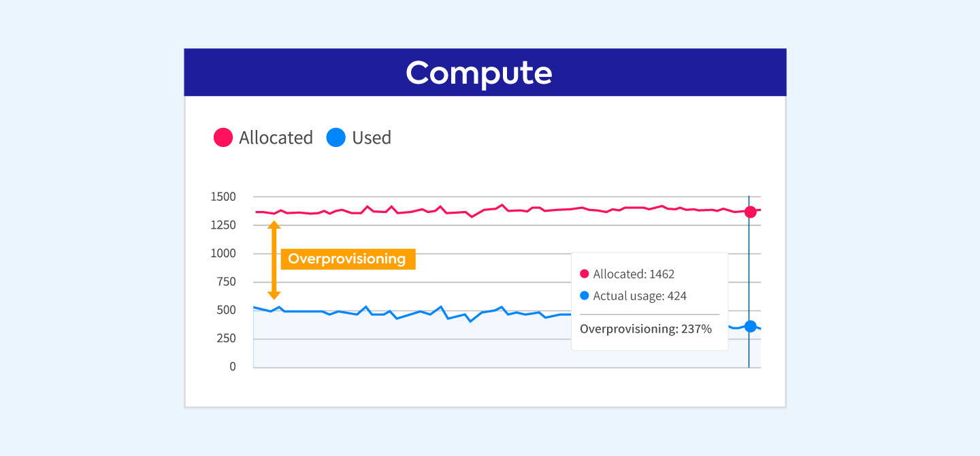This screenshot has height=456, width=980.
Task: Click the Overprovisioning: 237% tooltip text
Action: click(x=645, y=329)
